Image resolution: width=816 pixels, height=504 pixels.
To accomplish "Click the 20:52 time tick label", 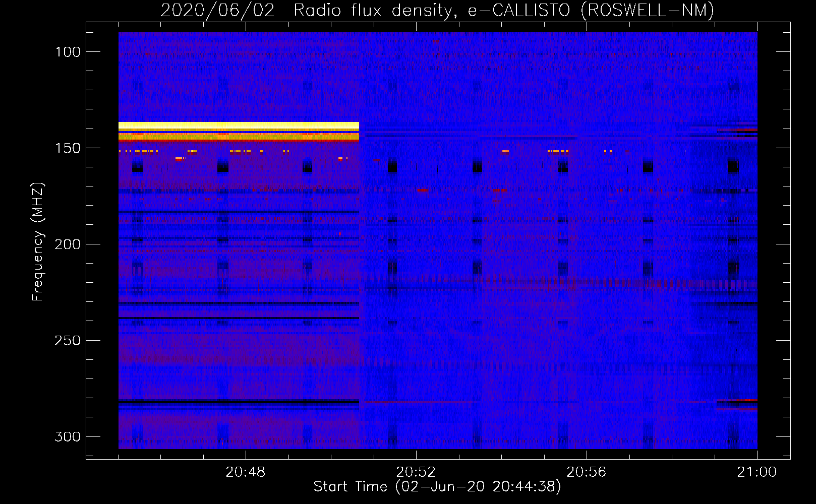I will pyautogui.click(x=416, y=472).
